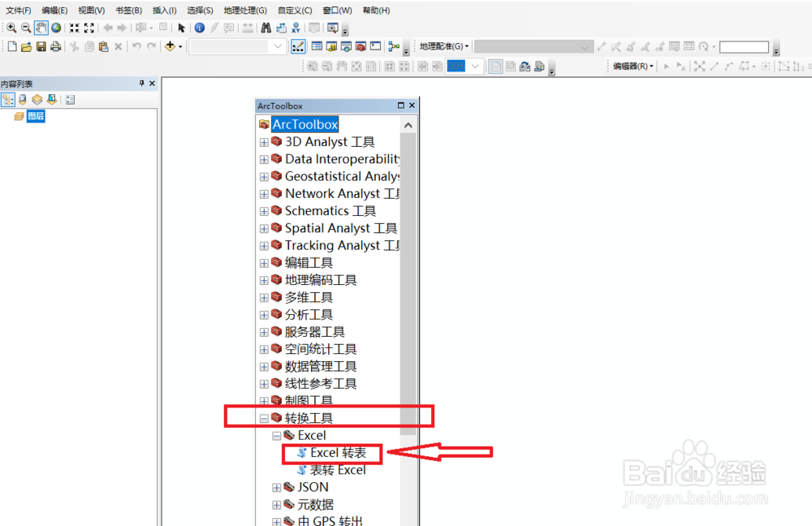Expand the 元数据 toolset
Image resolution: width=812 pixels, height=526 pixels.
point(277,505)
